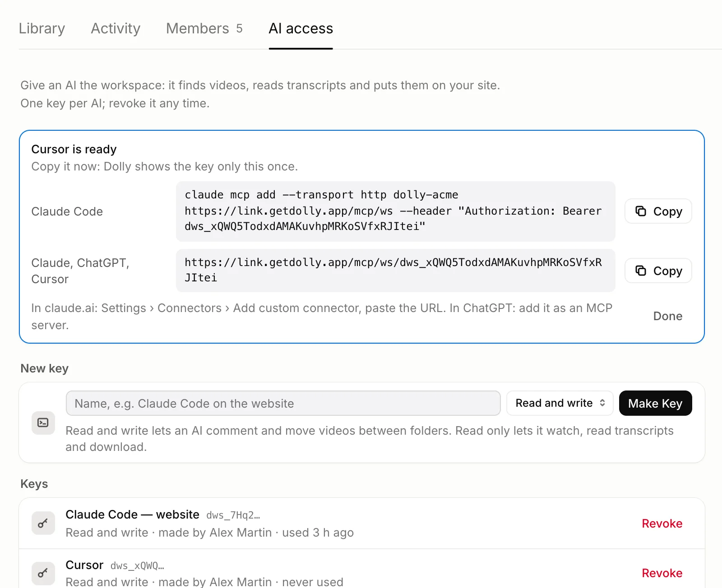The width and height of the screenshot is (722, 588).
Task: Copy the Claude, ChatGPT, Cursor URL
Action: pyautogui.click(x=658, y=271)
